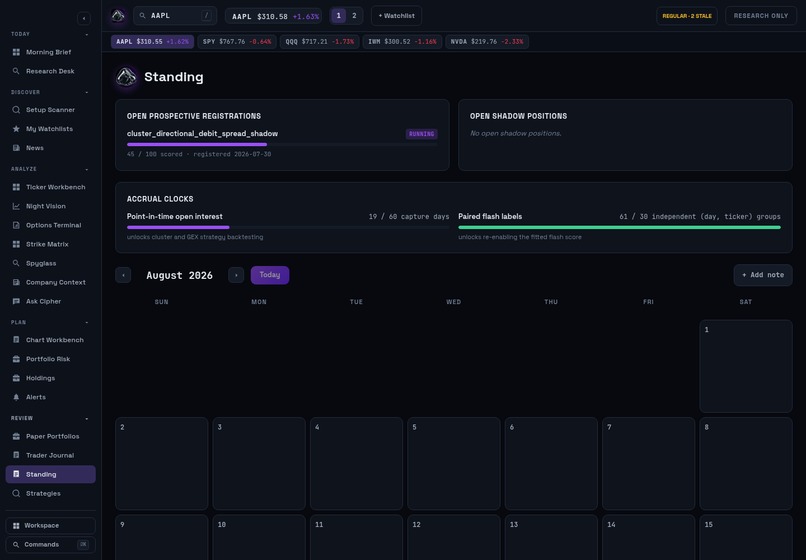Open the Paper Portfolios icon
Viewport: 806px width, 560px height.
point(16,436)
